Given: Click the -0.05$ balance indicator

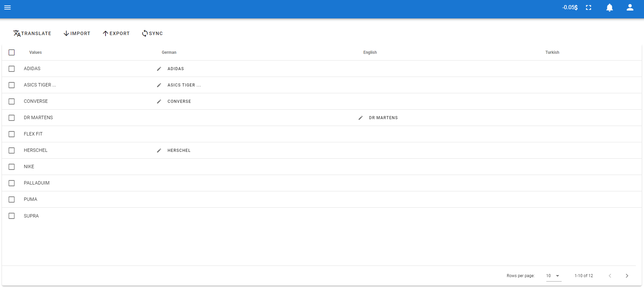Looking at the screenshot, I should click(x=570, y=7).
